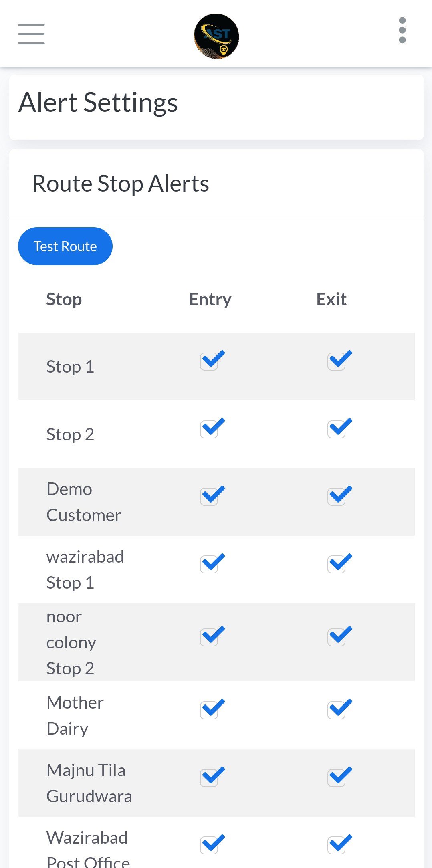Open the hamburger navigation menu

tap(31, 34)
